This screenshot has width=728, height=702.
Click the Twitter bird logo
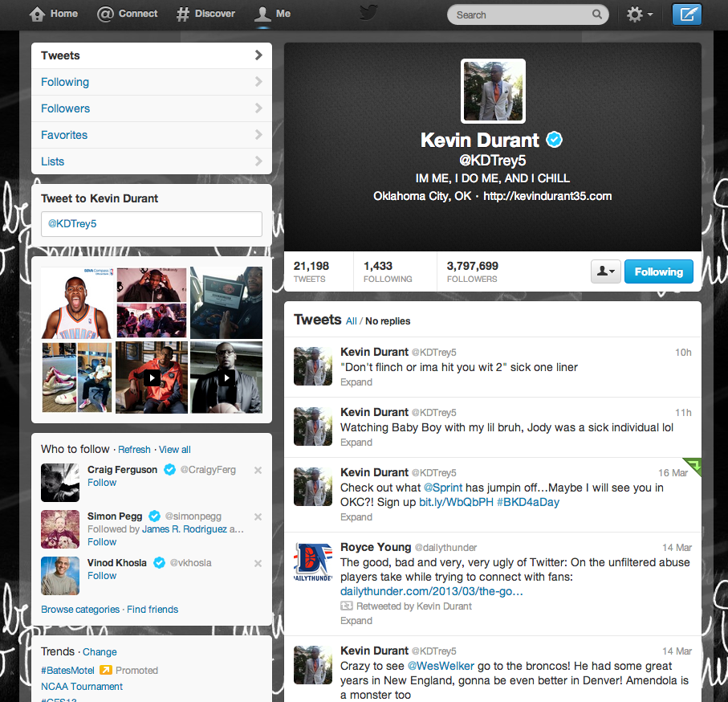pyautogui.click(x=368, y=13)
